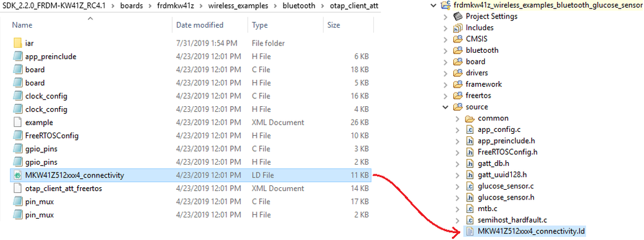This screenshot has height=240, width=644.
Task: Select board H File name in Explorer
Action: coord(35,83)
